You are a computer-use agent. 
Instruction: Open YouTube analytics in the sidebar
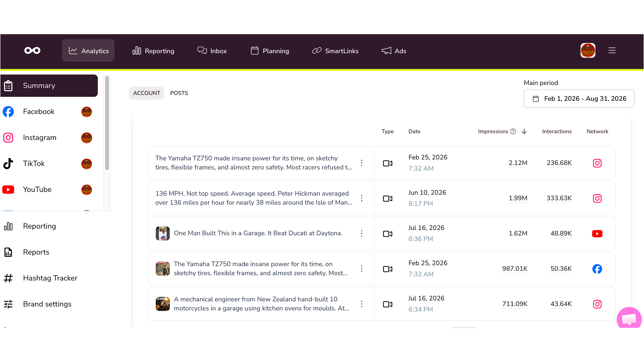pyautogui.click(x=47, y=190)
